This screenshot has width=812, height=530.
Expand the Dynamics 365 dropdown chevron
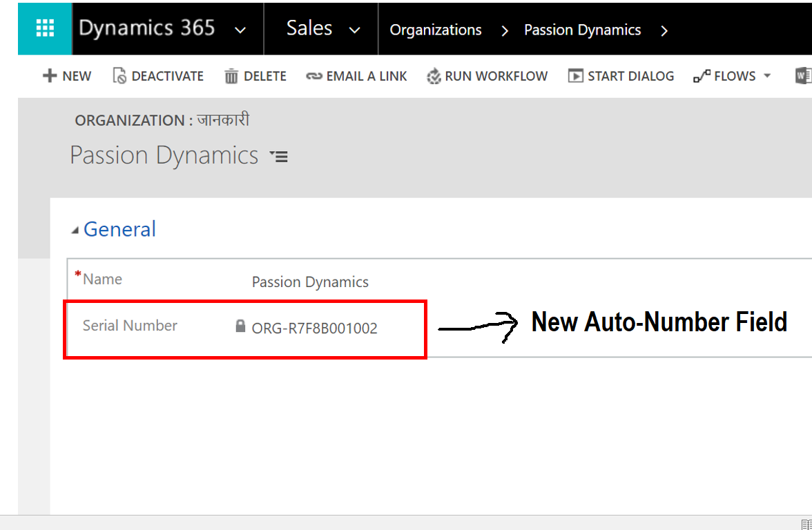pos(240,30)
